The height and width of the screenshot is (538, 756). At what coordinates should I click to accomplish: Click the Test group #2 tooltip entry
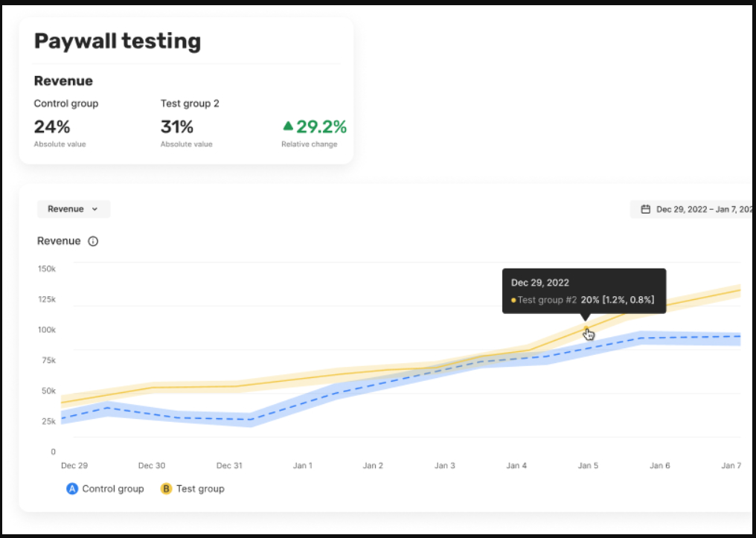(547, 301)
